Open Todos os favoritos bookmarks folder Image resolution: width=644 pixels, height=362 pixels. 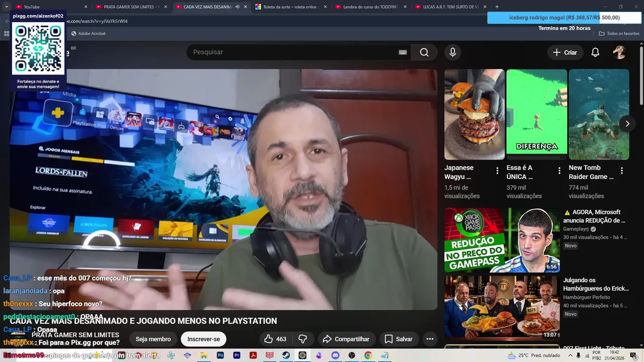619,33
